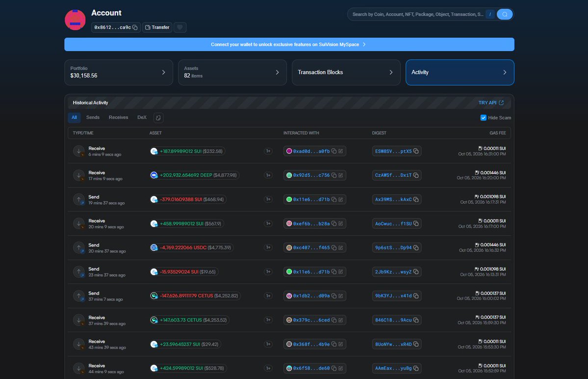Image resolution: width=588 pixels, height=379 pixels.
Task: Select the DeX filter
Action: pyautogui.click(x=142, y=117)
